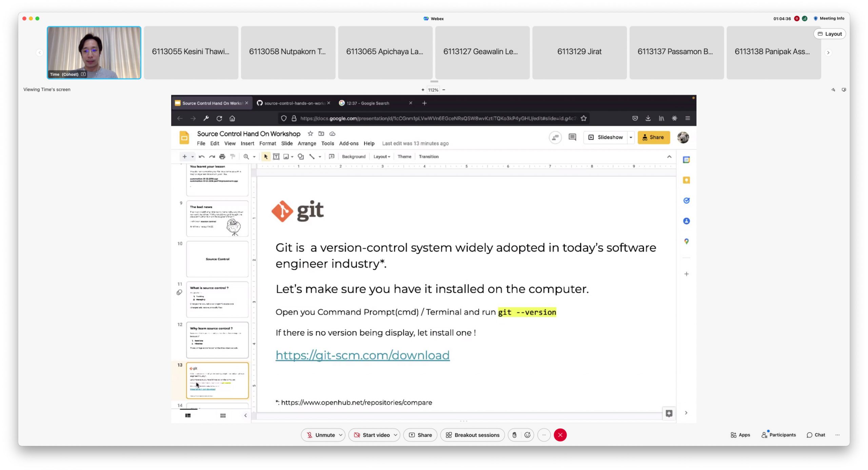Expand the Start video options arrow
This screenshot has height=470, width=868.
coord(395,435)
